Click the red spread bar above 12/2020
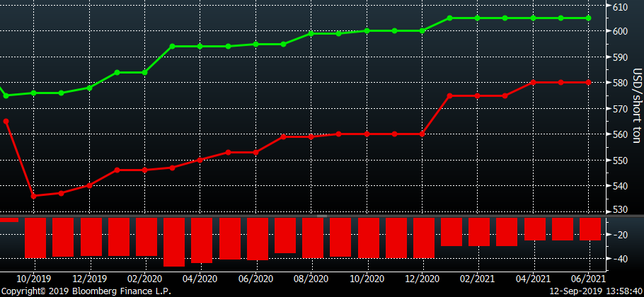This screenshot has height=297, width=644. pyautogui.click(x=423, y=238)
